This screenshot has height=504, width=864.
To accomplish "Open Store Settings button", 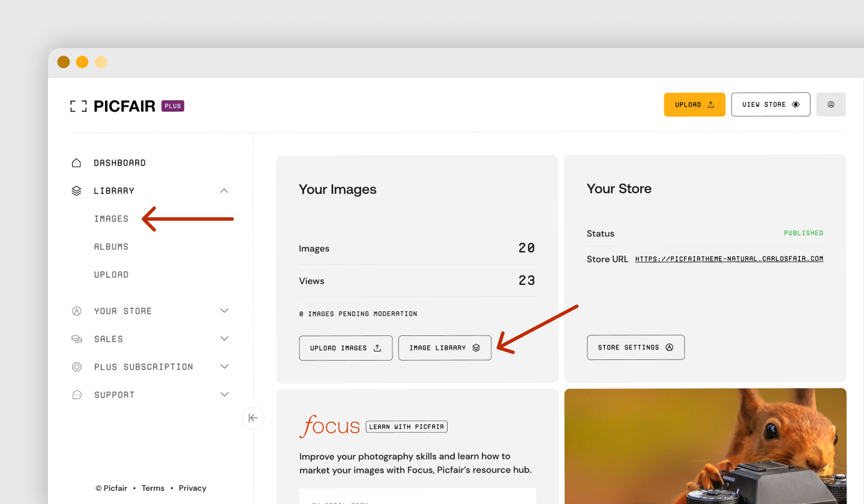I will click(635, 347).
